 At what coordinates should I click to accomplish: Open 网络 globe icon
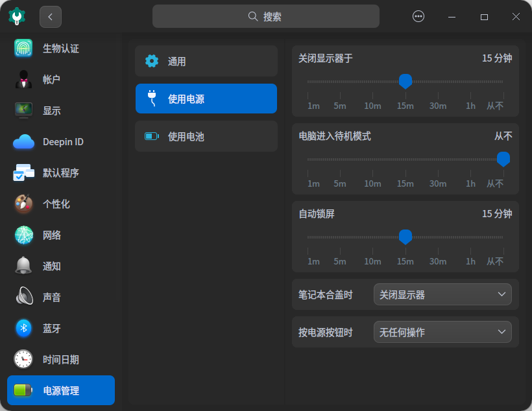pos(24,235)
